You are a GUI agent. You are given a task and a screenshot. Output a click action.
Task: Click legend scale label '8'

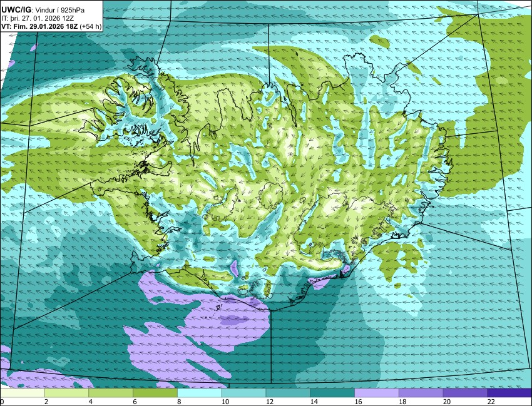179,402
